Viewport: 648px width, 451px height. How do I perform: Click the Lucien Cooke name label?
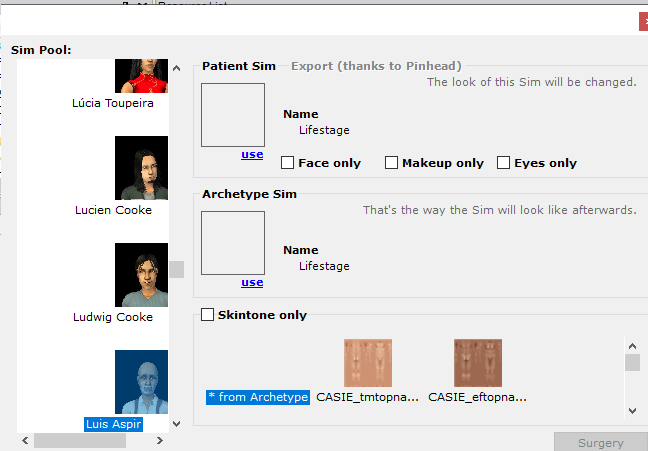coord(113,210)
